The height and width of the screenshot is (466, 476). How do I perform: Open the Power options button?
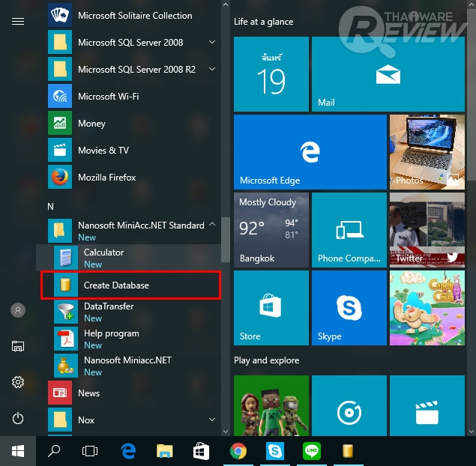(x=18, y=419)
